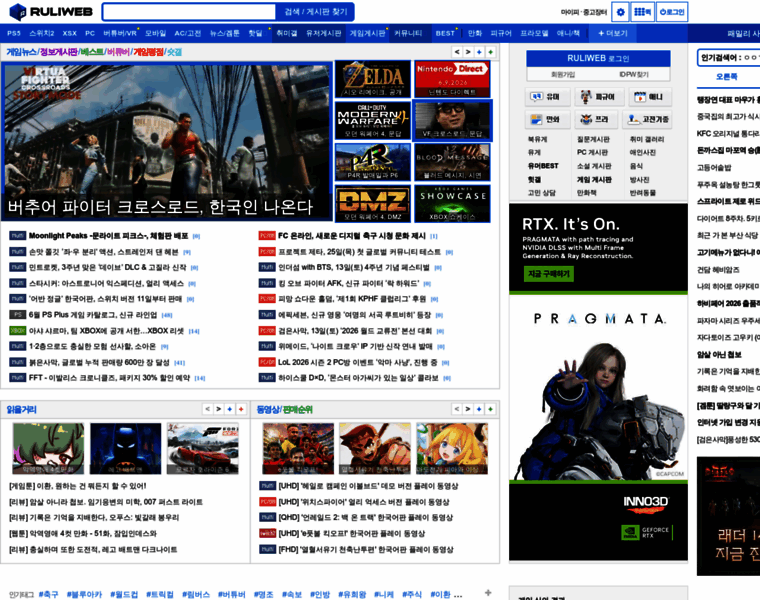
Task: Open the DMZ thumbnail
Action: (373, 203)
